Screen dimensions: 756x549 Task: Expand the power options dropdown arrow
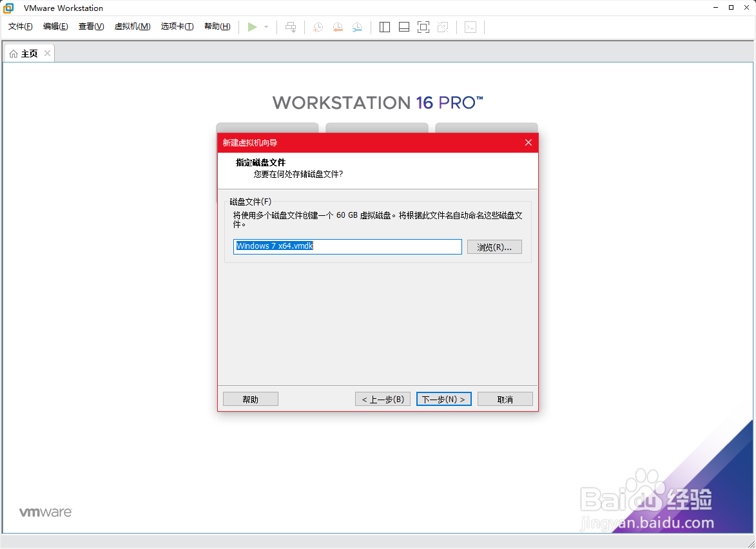click(x=266, y=27)
